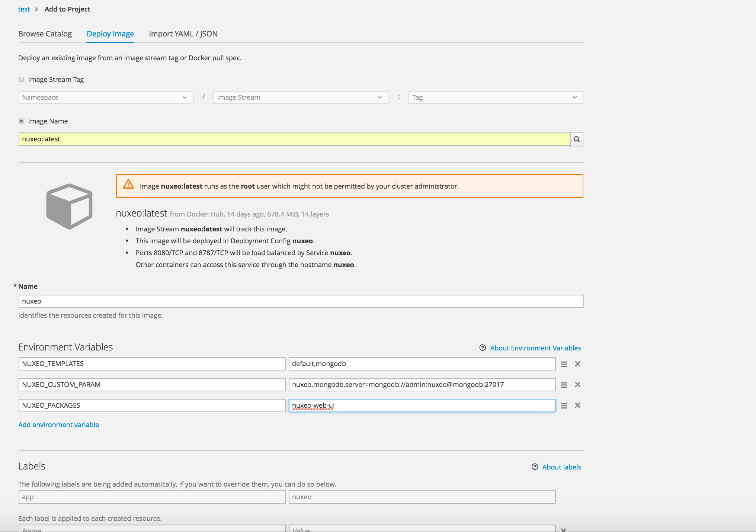The image size is (756, 532).
Task: Click reorder handle for NUXEO_CUSTOM_PARAM variable
Action: (x=564, y=385)
